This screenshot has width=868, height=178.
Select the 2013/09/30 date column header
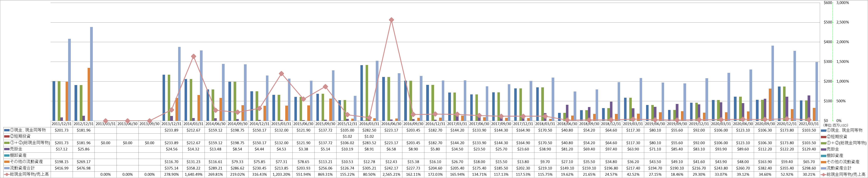(150, 124)
